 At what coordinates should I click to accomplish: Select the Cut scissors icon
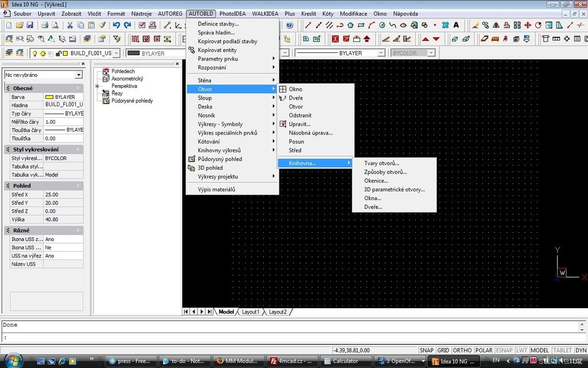[x=70, y=25]
